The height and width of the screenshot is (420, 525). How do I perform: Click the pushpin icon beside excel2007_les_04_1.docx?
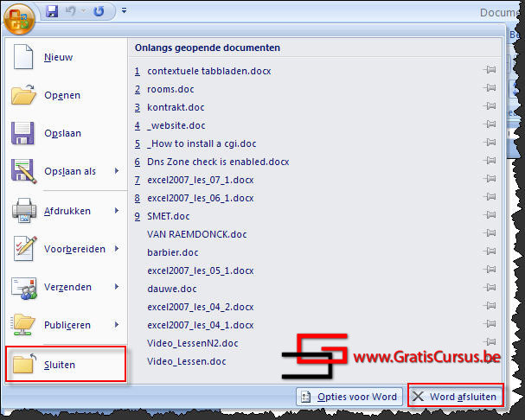(x=490, y=324)
